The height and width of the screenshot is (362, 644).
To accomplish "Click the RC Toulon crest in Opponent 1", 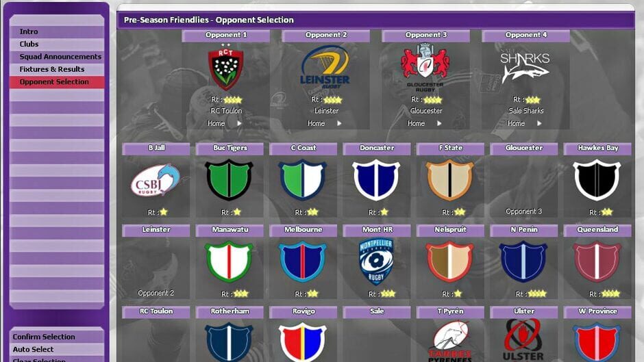I will tap(226, 68).
